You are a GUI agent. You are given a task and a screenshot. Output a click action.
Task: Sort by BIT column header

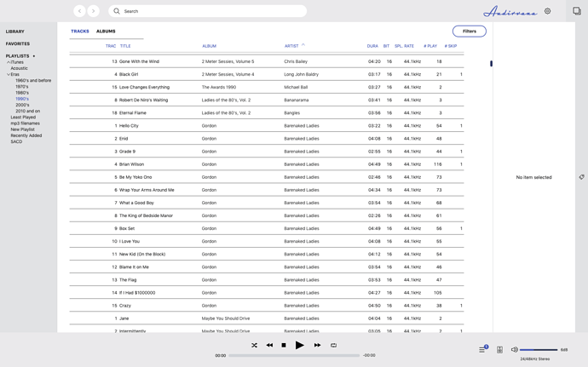pos(386,46)
